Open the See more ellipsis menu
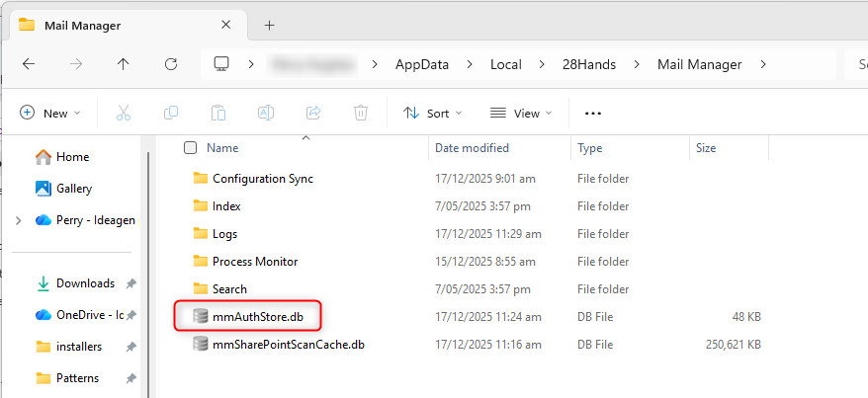The height and width of the screenshot is (398, 868). [593, 113]
